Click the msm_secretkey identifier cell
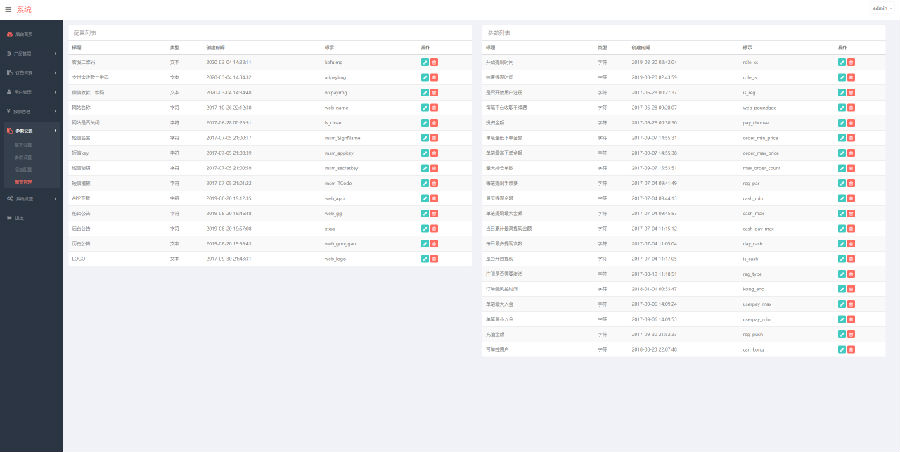This screenshot has height=452, width=900. coord(342,168)
